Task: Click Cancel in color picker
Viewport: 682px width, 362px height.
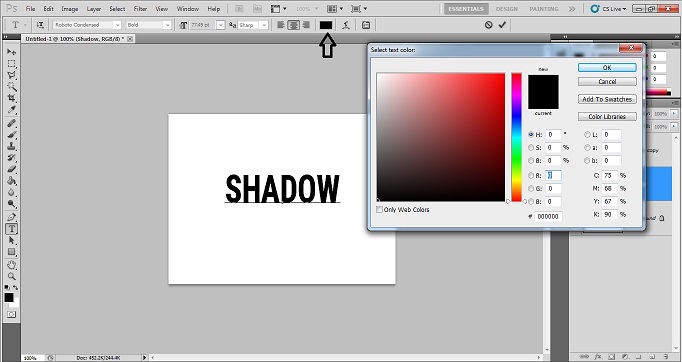Action: pos(607,81)
